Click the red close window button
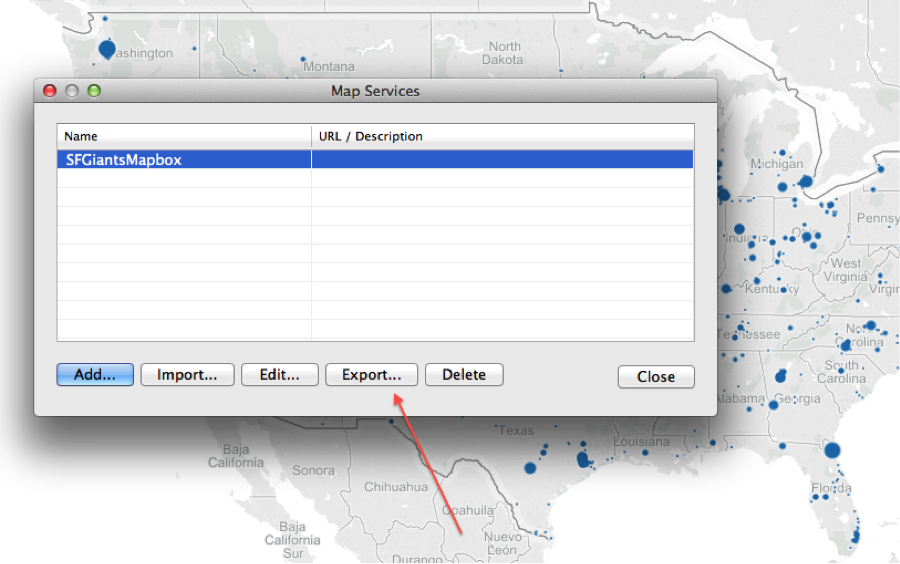Screen dimensions: 900x564 [50, 91]
